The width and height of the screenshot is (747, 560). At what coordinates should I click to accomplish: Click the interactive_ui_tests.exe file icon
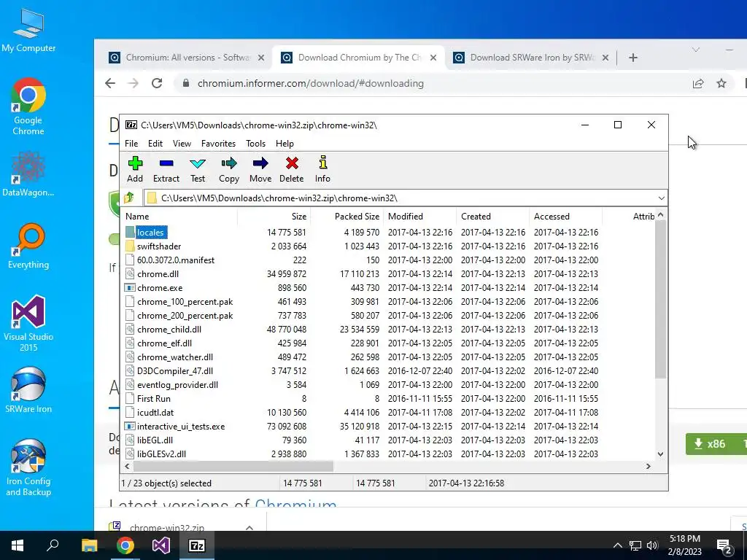(130, 426)
